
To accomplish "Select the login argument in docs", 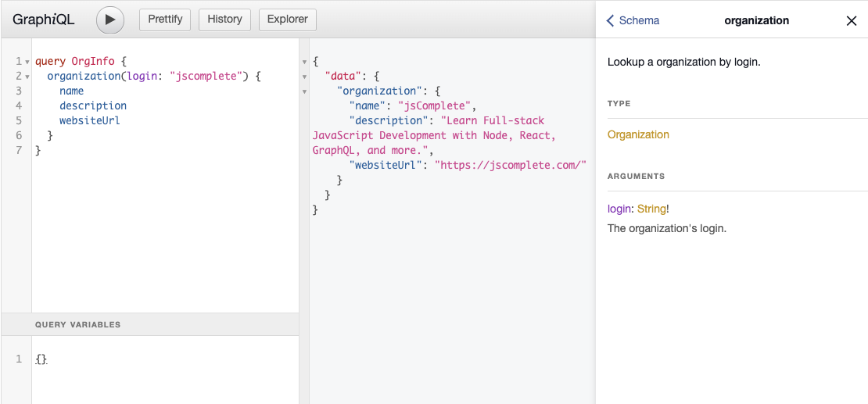I will point(619,209).
